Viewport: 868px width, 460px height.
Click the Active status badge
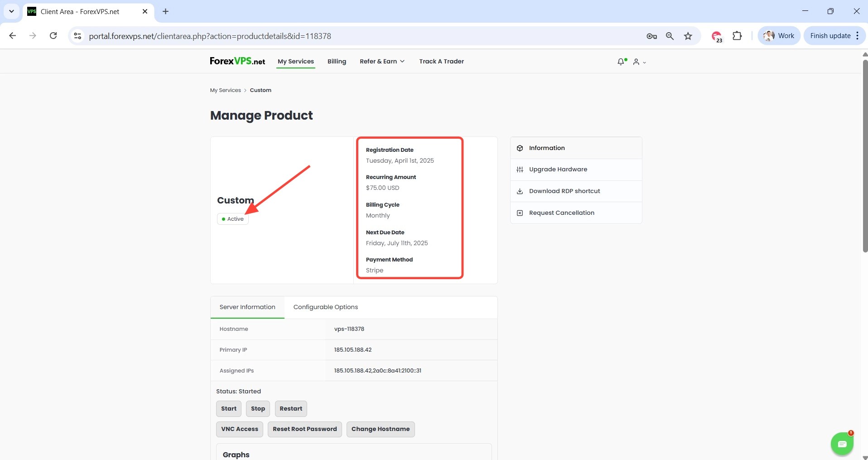tap(233, 219)
